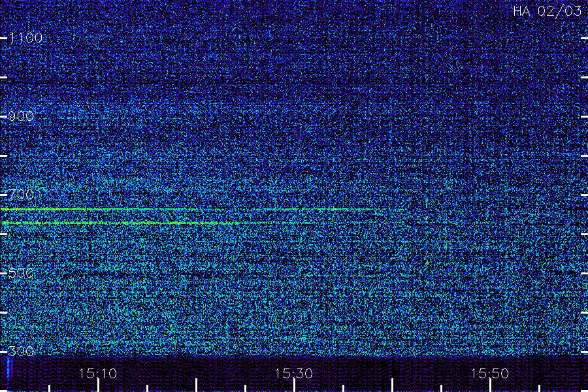Click the 15:50 time axis label
588x392 pixels.
click(x=490, y=374)
